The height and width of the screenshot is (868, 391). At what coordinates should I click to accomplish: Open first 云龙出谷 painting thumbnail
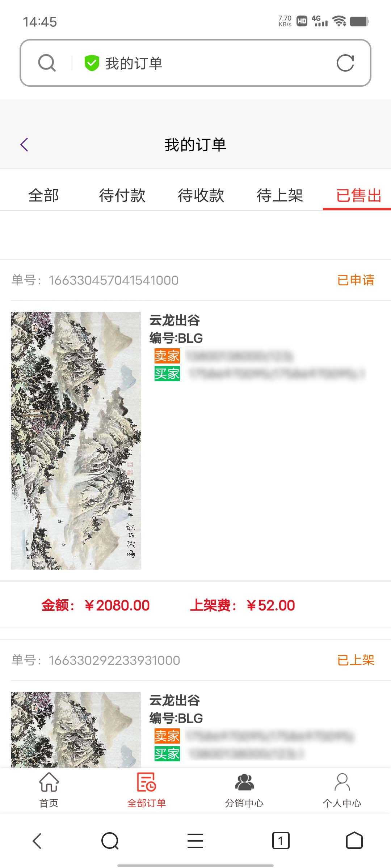76,441
